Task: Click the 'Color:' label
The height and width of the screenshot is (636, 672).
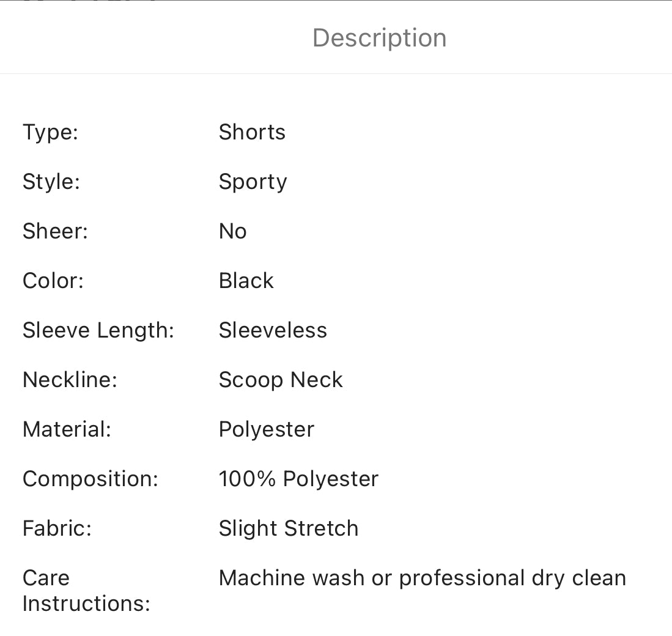Action: click(x=53, y=281)
